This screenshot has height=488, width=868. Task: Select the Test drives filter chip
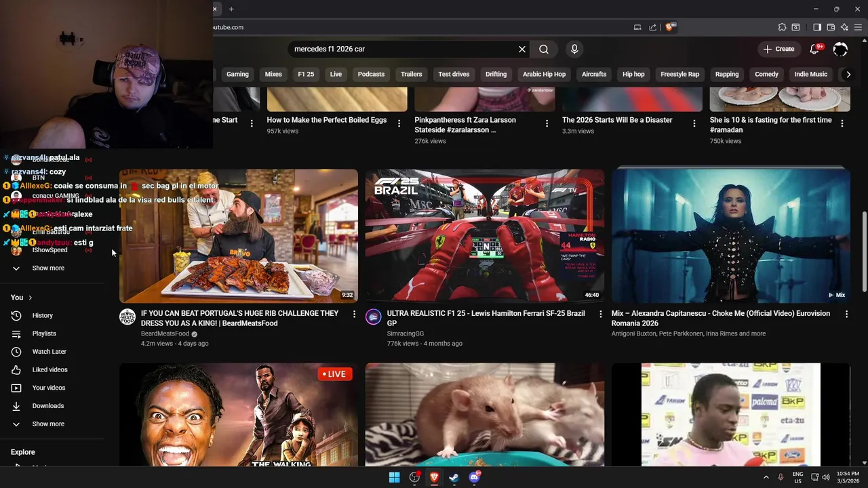click(x=454, y=74)
